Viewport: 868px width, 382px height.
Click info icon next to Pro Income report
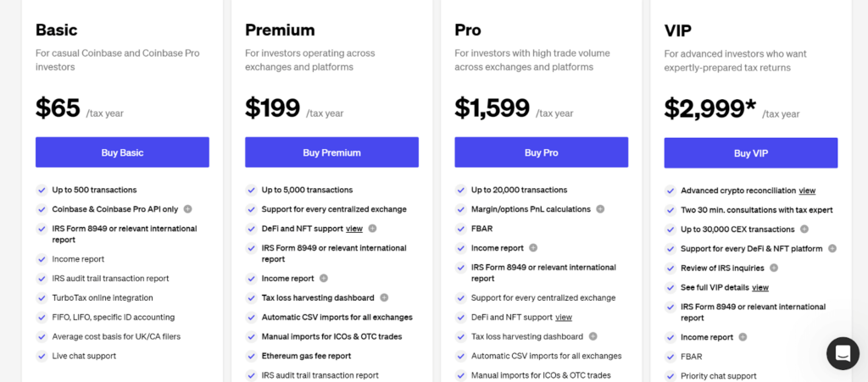(x=533, y=248)
